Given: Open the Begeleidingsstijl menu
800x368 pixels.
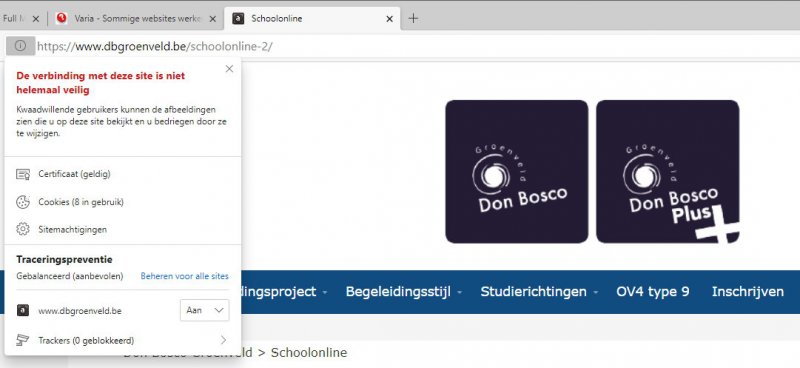Looking at the screenshot, I should pyautogui.click(x=398, y=292).
